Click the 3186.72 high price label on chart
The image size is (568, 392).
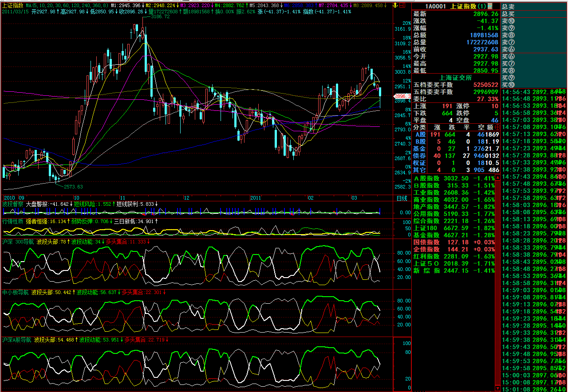coord(160,17)
